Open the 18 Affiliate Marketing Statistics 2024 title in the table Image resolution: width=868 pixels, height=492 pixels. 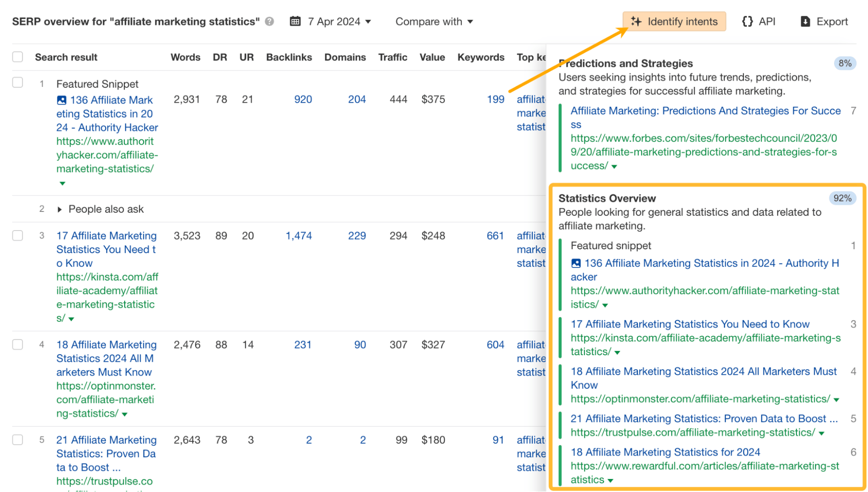point(107,358)
